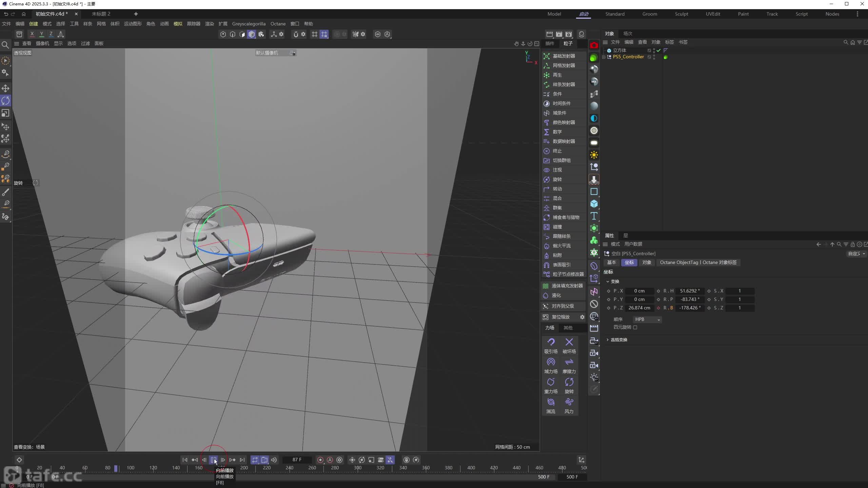Open the 模拟 menu
This screenshot has height=488, width=868.
[x=178, y=24]
